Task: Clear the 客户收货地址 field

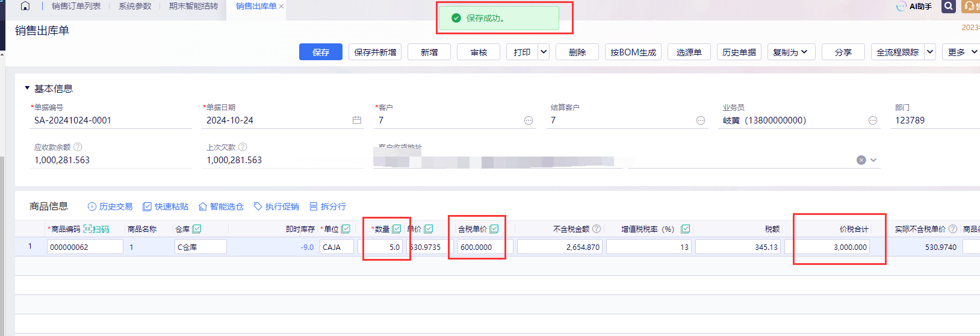Action: coord(861,160)
